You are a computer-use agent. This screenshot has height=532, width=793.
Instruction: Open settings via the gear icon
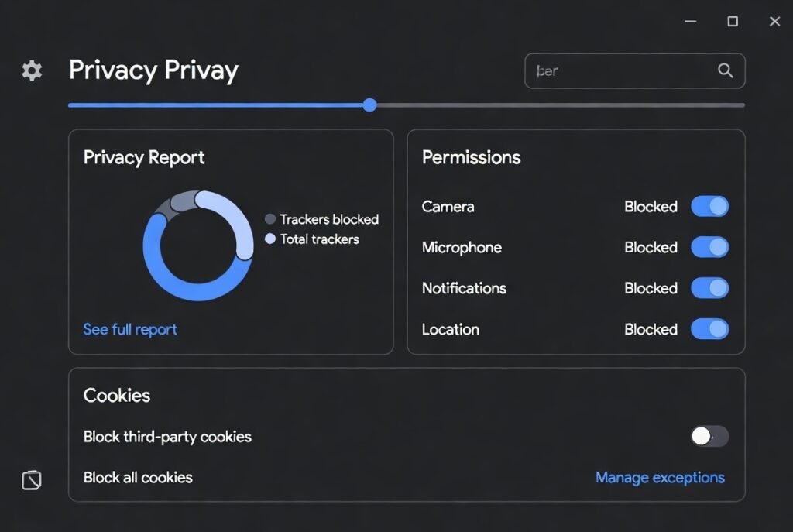coord(31,70)
